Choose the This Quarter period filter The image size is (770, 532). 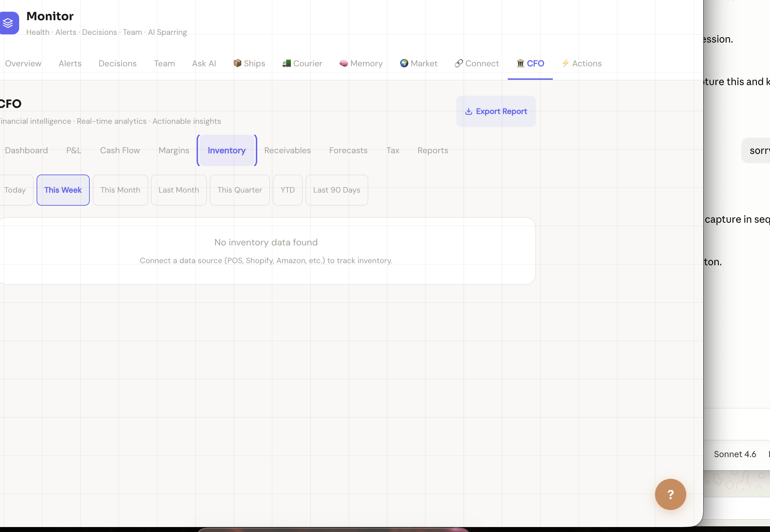[240, 190]
